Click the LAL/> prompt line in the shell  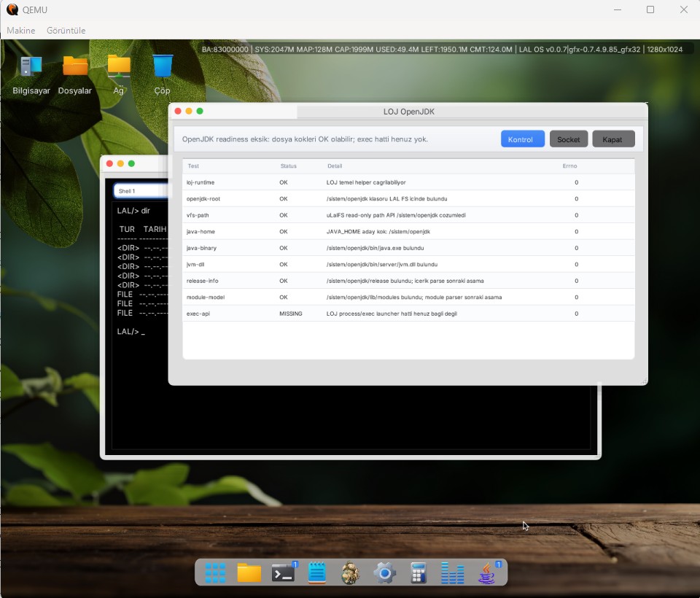coord(131,331)
